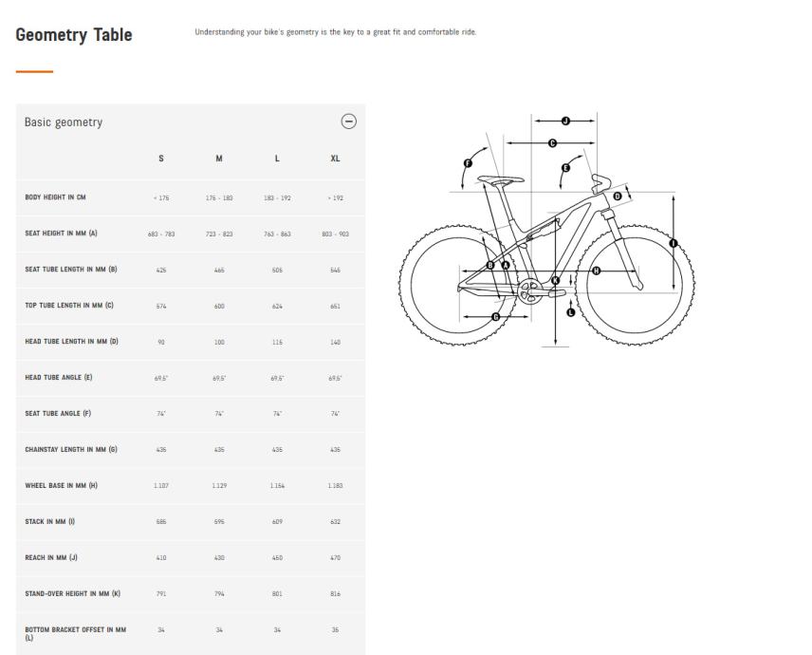Click the I stack marker
812x655 pixels.
pos(674,243)
